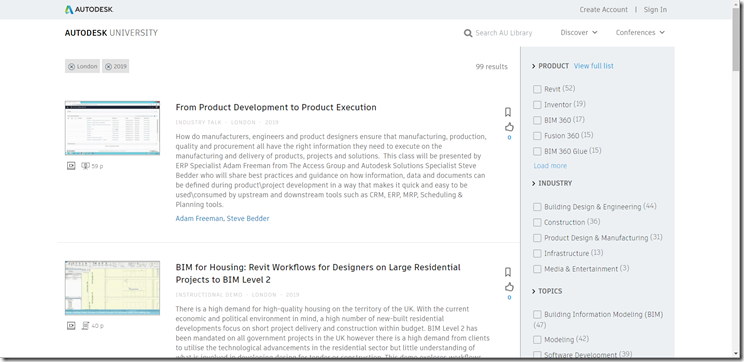Click video icon under From Product Development thumbnail
Screen dimensions: 744x362
tap(71, 166)
